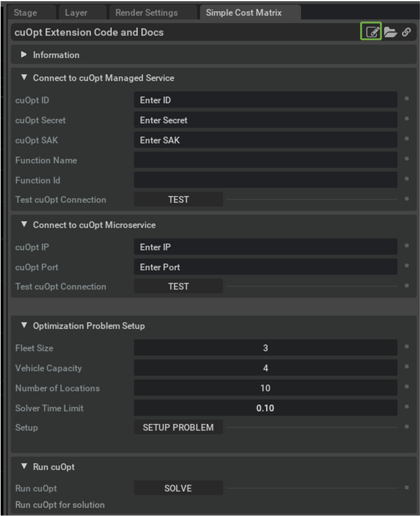Open the extension folder icon

(390, 32)
